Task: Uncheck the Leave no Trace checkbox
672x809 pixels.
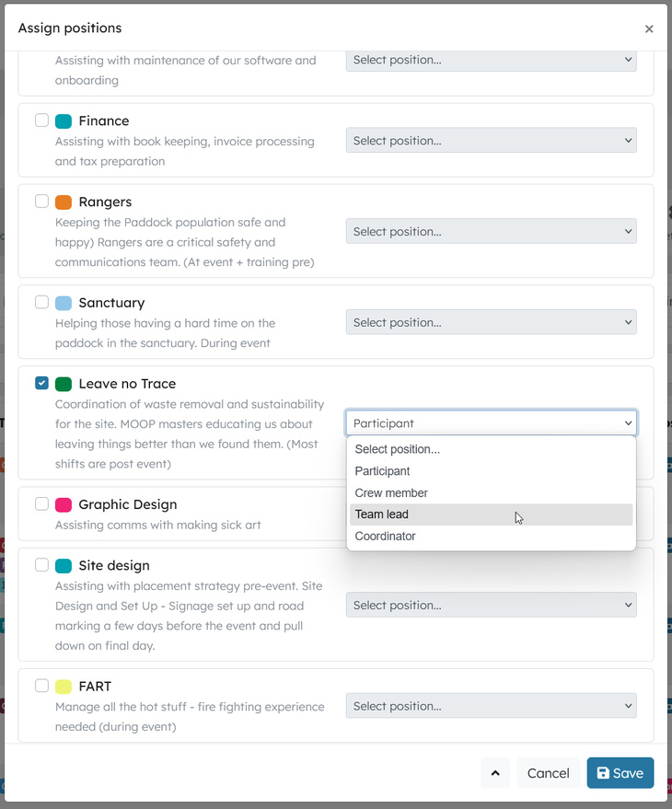Action: click(x=42, y=383)
